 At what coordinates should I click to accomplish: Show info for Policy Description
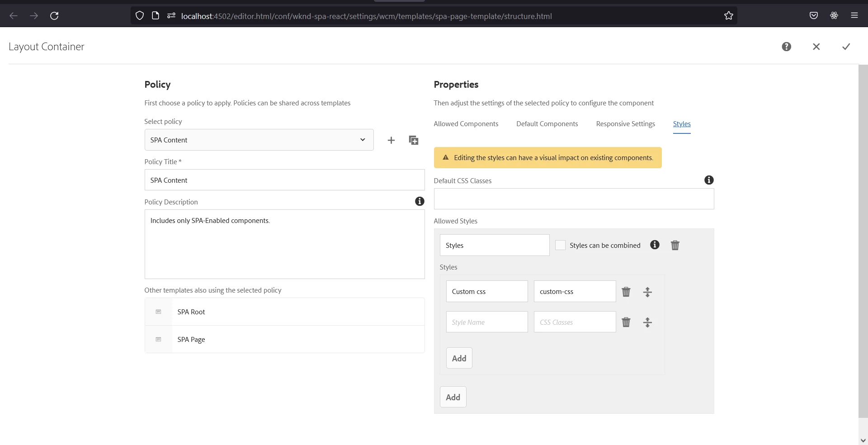(420, 201)
